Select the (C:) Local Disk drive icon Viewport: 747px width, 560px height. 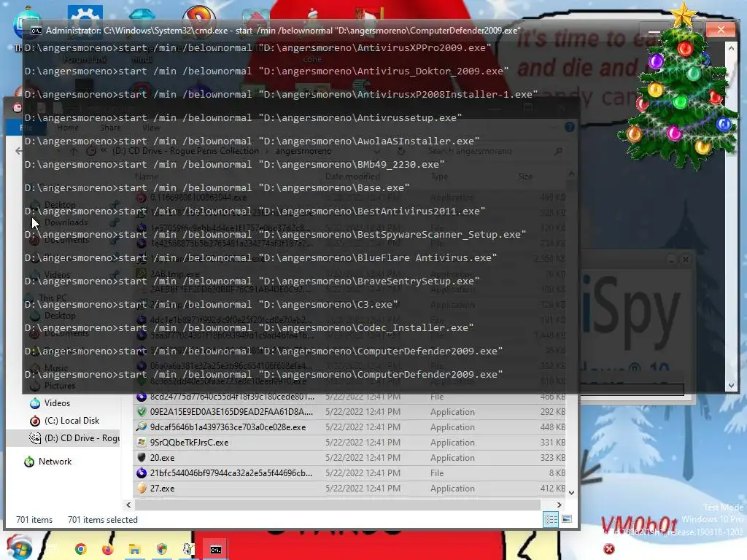click(35, 421)
